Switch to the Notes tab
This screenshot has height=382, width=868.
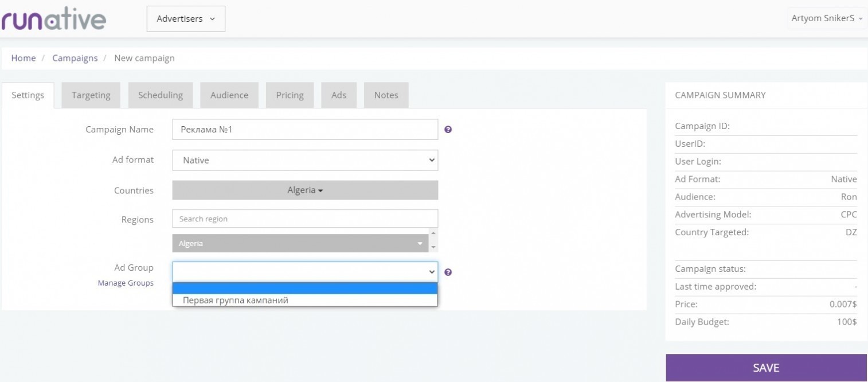386,95
